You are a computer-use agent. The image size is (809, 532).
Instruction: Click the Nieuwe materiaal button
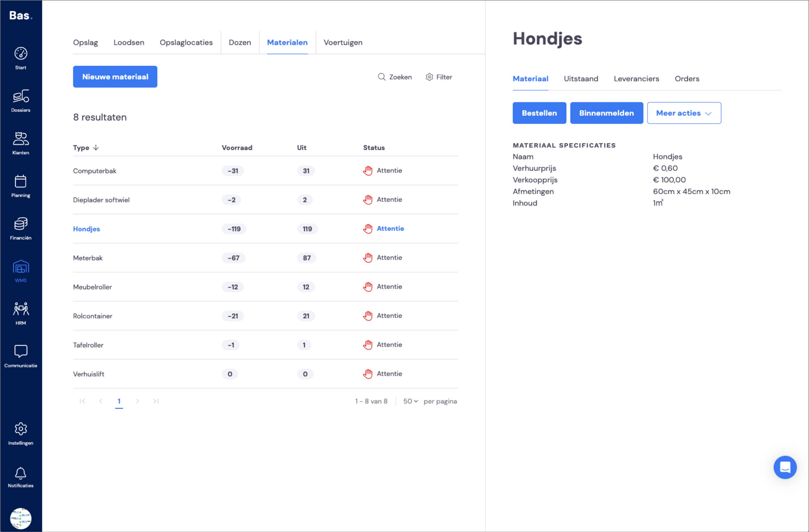click(x=115, y=76)
